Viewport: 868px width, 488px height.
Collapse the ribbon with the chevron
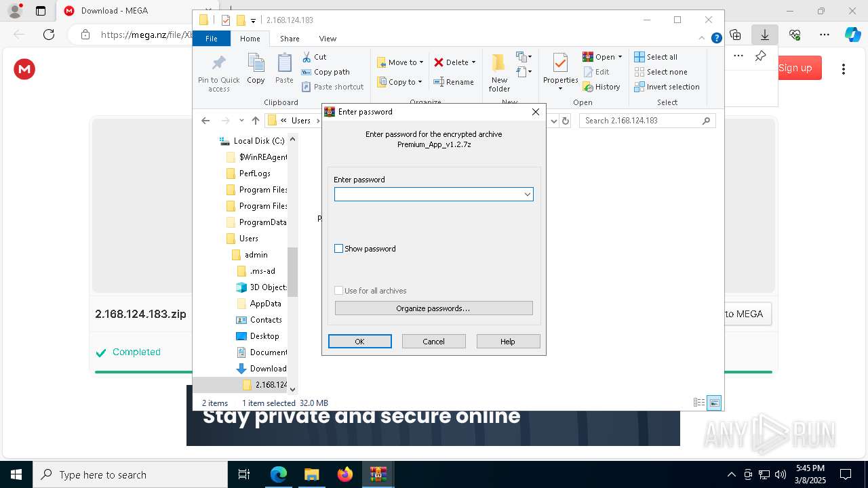(703, 39)
